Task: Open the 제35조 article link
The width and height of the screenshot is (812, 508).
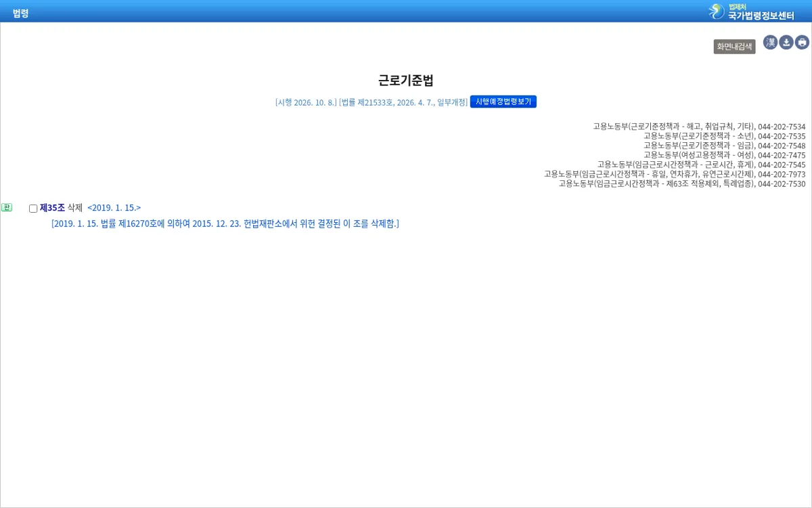Action: coord(52,208)
